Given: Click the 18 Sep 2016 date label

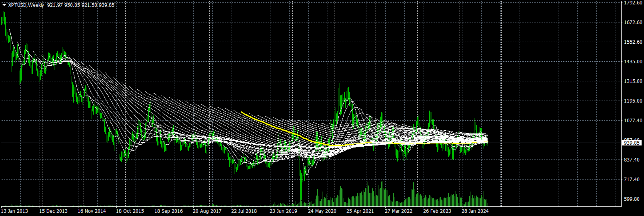Looking at the screenshot, I should click(x=168, y=211).
